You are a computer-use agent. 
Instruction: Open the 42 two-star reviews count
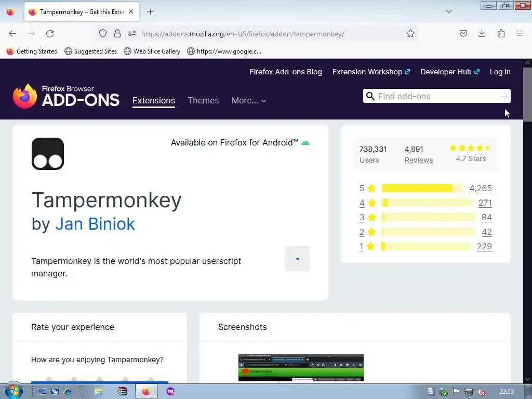(x=486, y=232)
